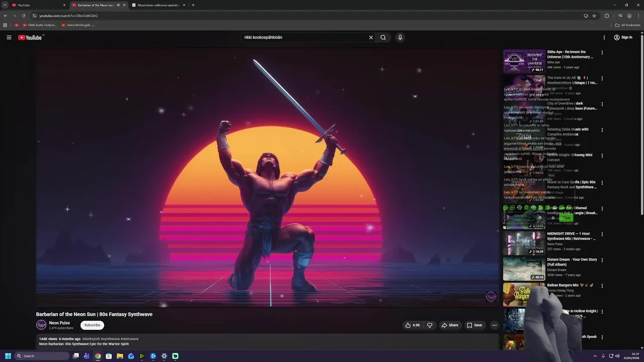
Task: Open City of Overdrive video title
Action: click(572, 106)
